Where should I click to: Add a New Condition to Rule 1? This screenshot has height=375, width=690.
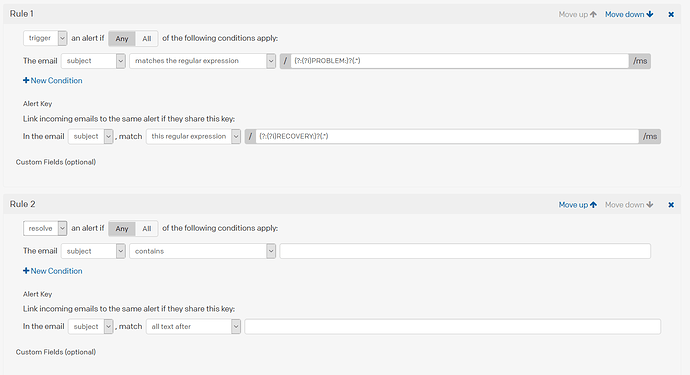(x=52, y=81)
